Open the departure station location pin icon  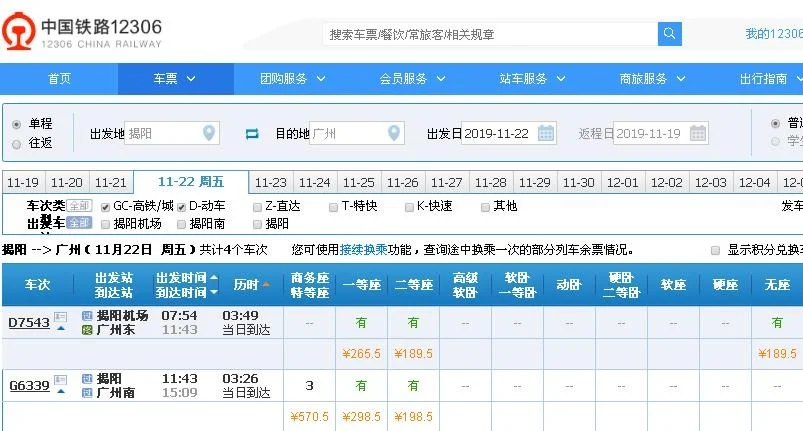208,133
